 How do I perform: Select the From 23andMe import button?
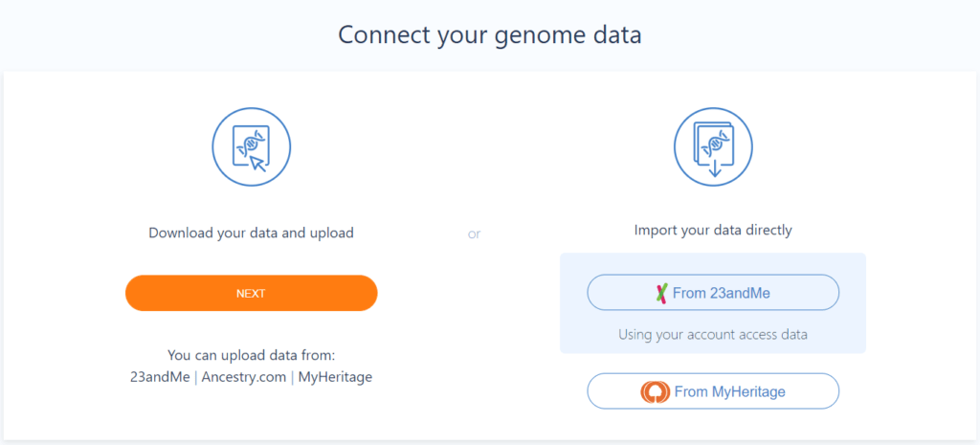tap(713, 293)
